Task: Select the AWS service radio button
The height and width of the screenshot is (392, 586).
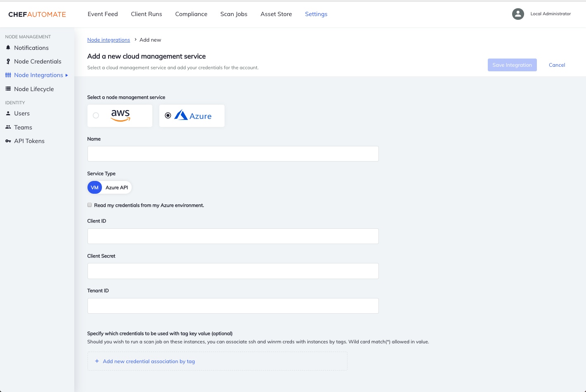Action: (x=95, y=115)
